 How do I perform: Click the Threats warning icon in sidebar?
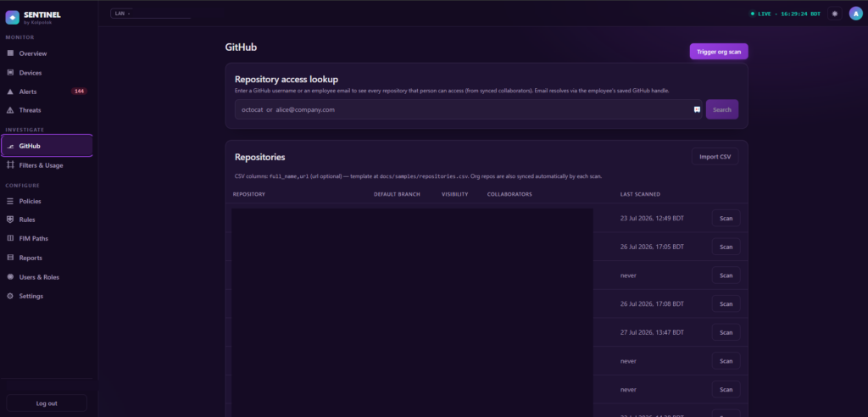click(10, 110)
